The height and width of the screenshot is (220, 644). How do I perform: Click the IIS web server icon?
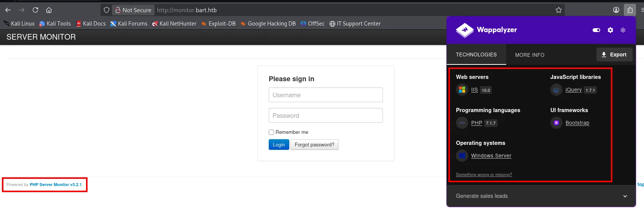pos(462,90)
